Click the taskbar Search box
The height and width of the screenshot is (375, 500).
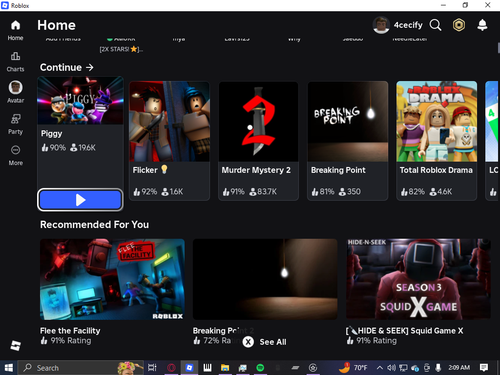[80, 368]
